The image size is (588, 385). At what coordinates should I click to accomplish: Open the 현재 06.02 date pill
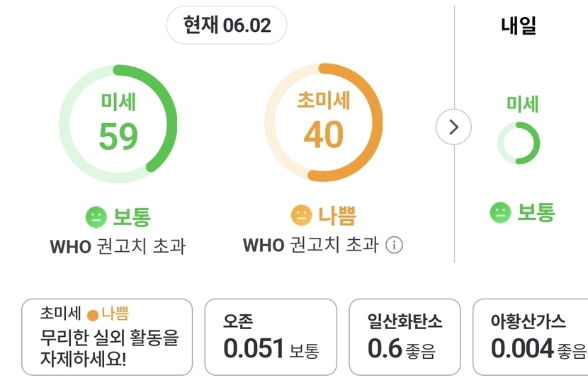[x=227, y=25]
